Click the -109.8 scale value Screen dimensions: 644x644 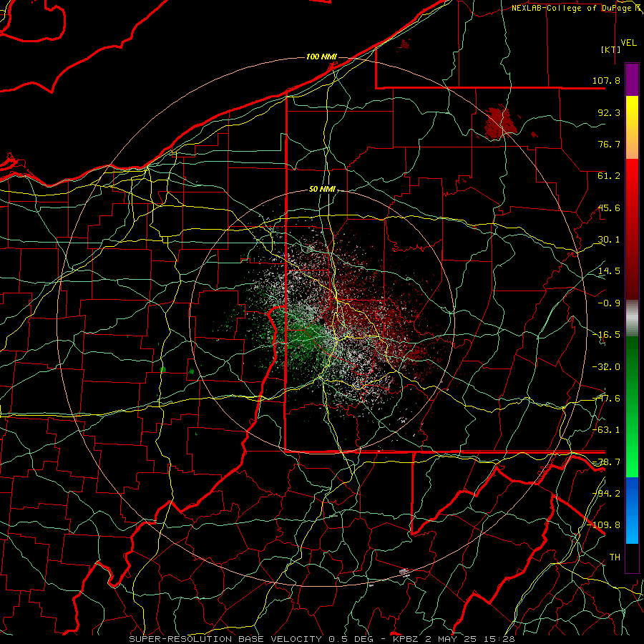click(604, 525)
